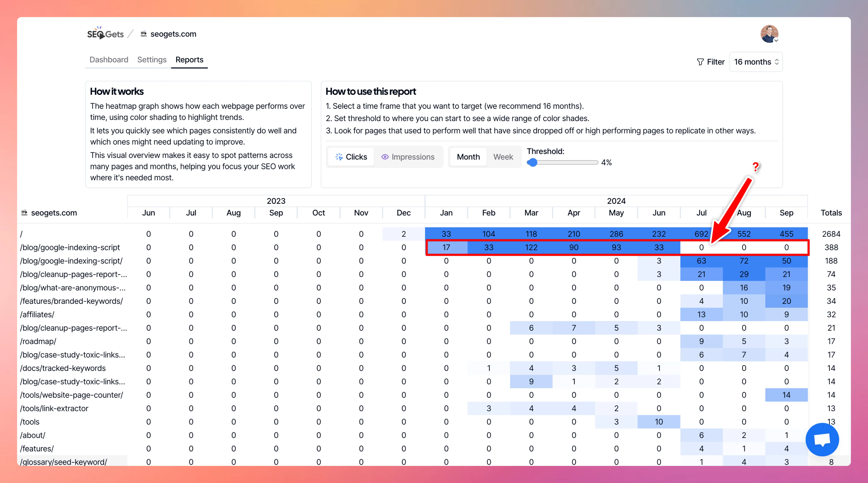Click the Filter funnel icon
The width and height of the screenshot is (868, 483).
[700, 62]
